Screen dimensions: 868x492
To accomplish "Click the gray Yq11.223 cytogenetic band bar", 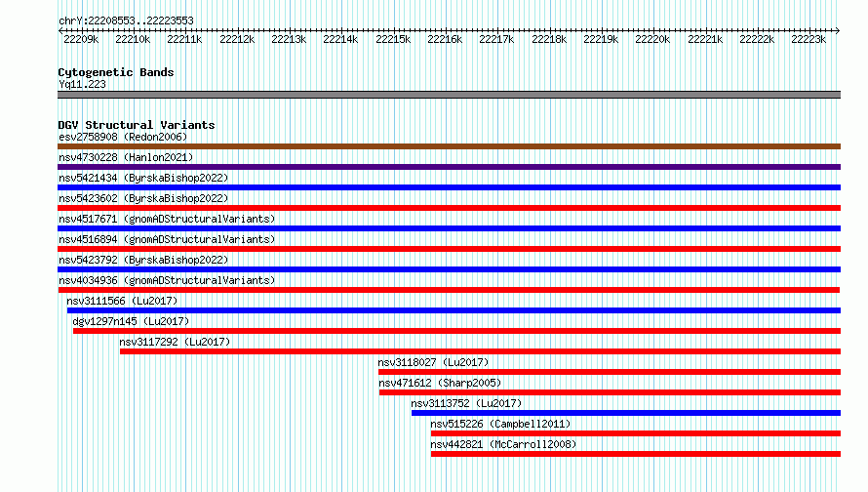I will pos(449,95).
